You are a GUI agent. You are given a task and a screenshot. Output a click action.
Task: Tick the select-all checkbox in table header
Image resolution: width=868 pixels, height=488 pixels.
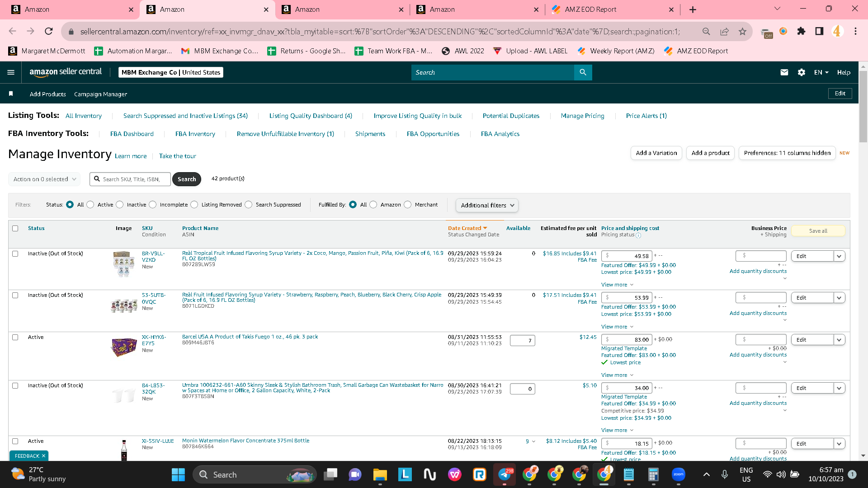(15, 228)
